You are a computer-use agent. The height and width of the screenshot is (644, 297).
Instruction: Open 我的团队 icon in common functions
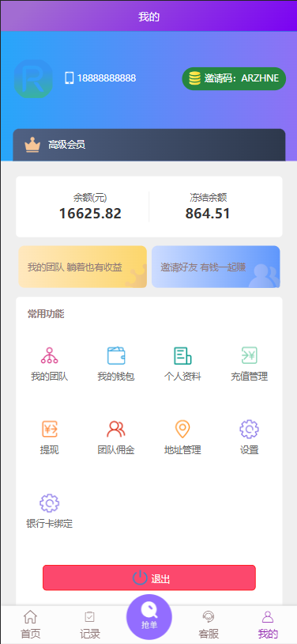(x=49, y=356)
